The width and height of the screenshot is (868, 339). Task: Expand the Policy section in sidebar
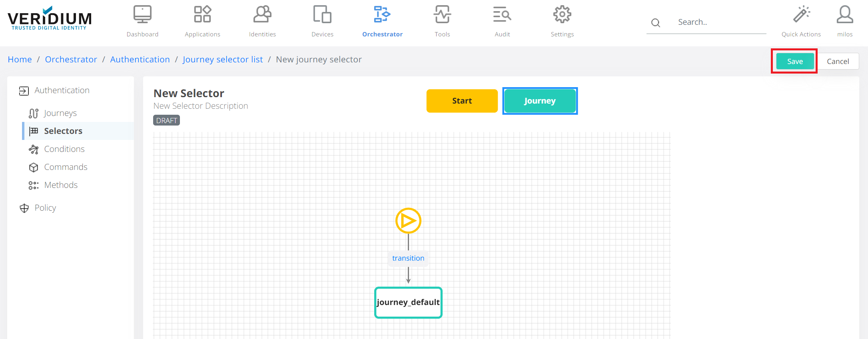(x=45, y=208)
